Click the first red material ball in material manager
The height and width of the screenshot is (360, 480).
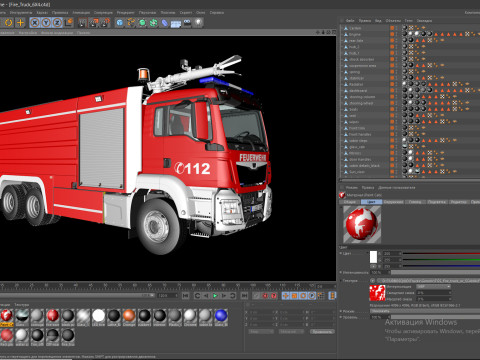(x=6, y=315)
